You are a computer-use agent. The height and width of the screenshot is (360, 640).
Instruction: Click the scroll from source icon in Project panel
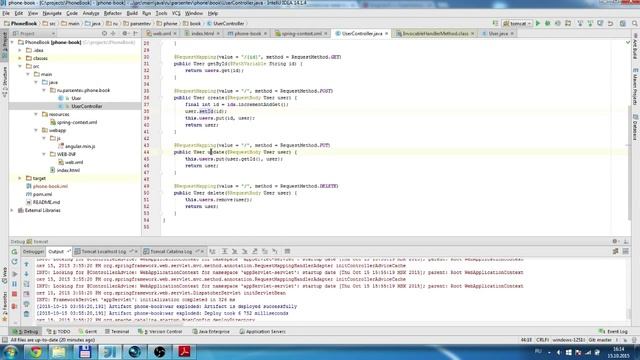pos(104,33)
